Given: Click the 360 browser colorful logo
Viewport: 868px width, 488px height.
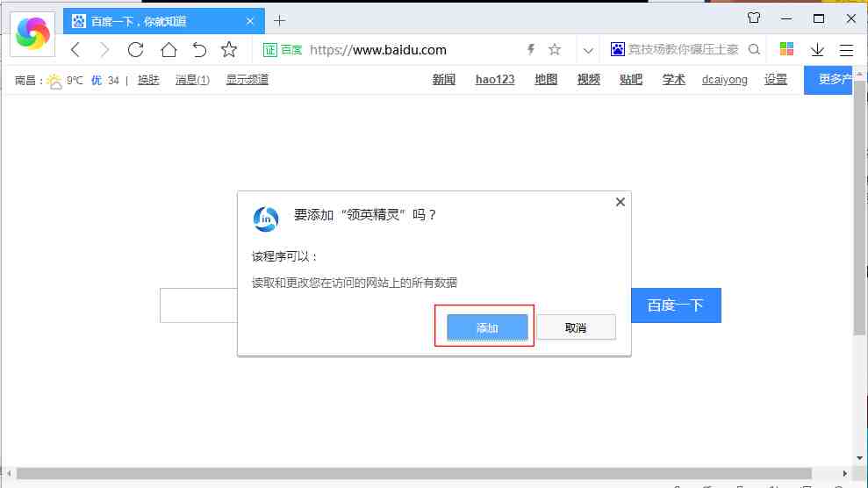Looking at the screenshot, I should 32,33.
